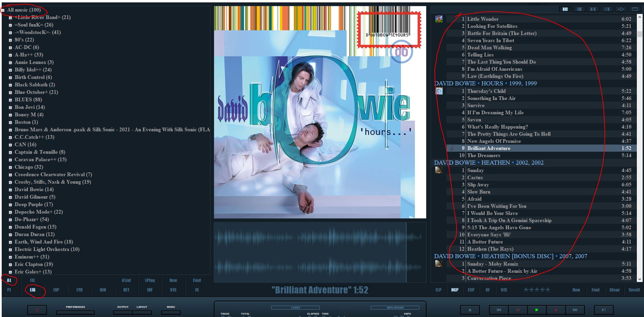Collapse the All music tree node
The height and width of the screenshot is (317, 644).
point(3,10)
